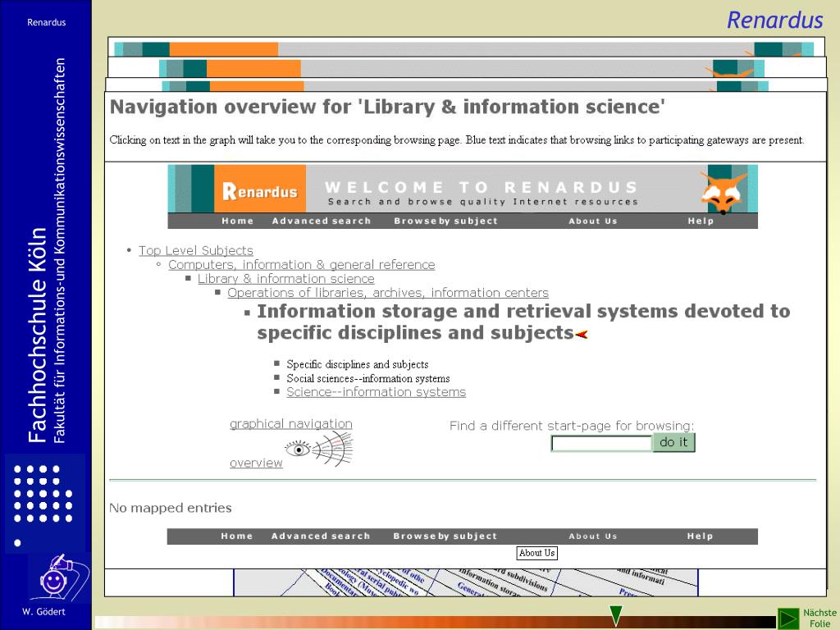The image size is (840, 630).
Task: Open Operations of libraries, archives link
Action: tap(388, 293)
